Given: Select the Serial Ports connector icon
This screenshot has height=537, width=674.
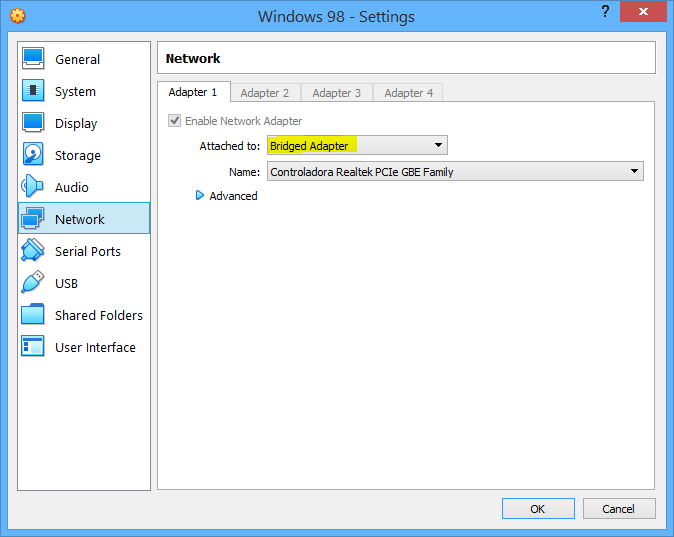Looking at the screenshot, I should click(33, 250).
